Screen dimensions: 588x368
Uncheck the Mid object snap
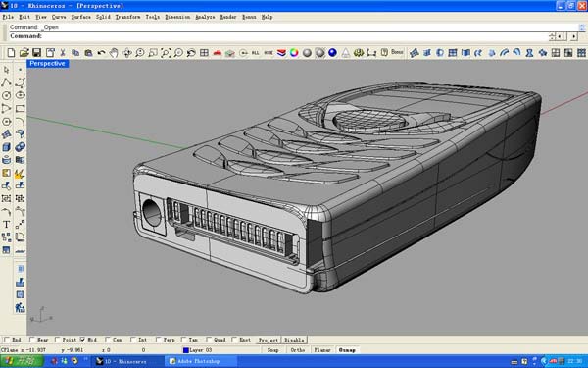(x=83, y=340)
